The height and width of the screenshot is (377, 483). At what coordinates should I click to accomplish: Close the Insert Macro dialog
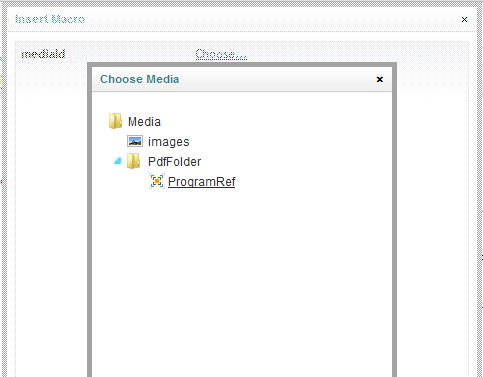(464, 19)
